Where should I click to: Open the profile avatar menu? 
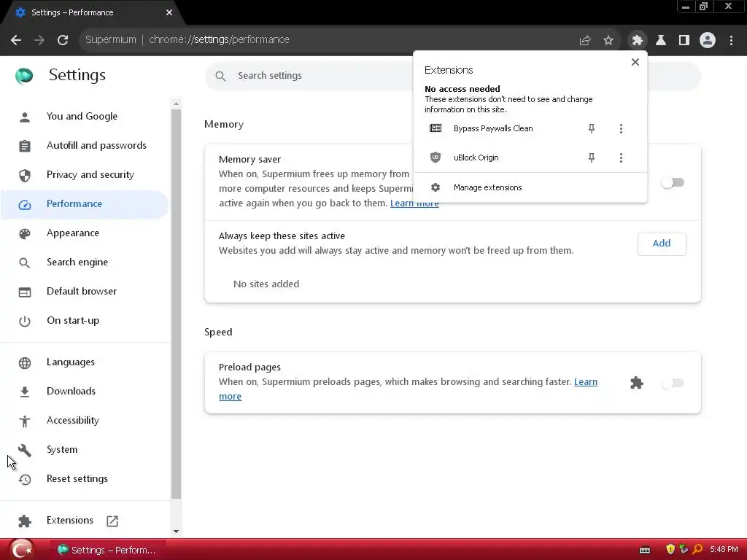coord(708,40)
